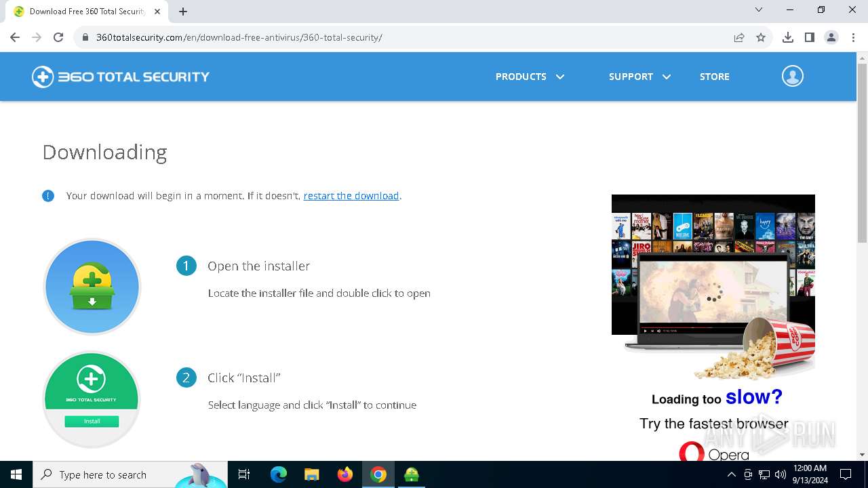868x488 pixels.
Task: Open Chrome tab search dropdown arrow
Action: (759, 9)
